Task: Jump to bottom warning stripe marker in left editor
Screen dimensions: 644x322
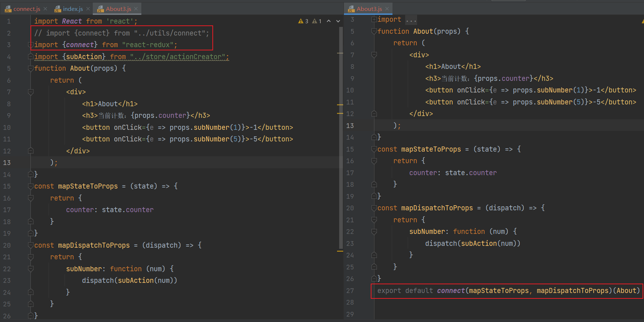Action: click(340, 251)
